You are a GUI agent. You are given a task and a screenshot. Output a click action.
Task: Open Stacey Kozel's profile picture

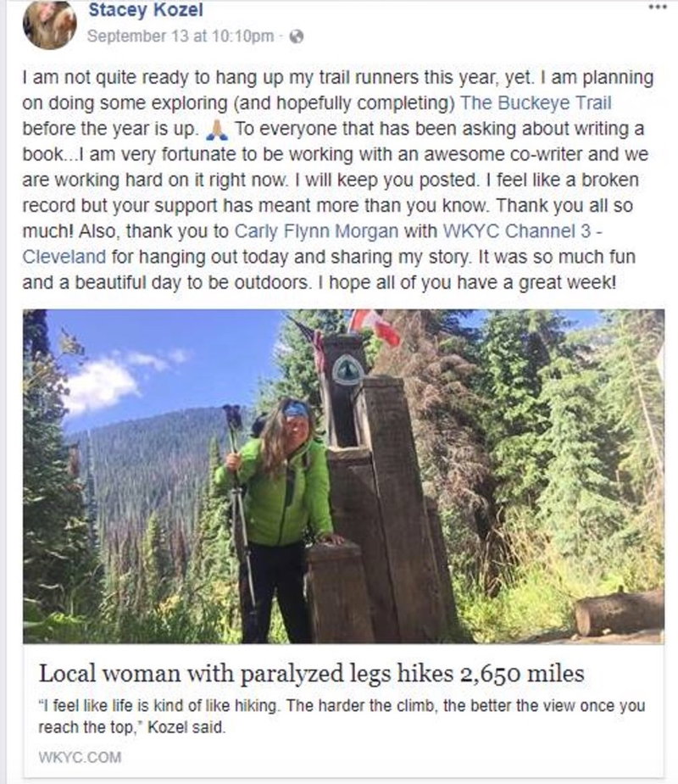(x=49, y=24)
